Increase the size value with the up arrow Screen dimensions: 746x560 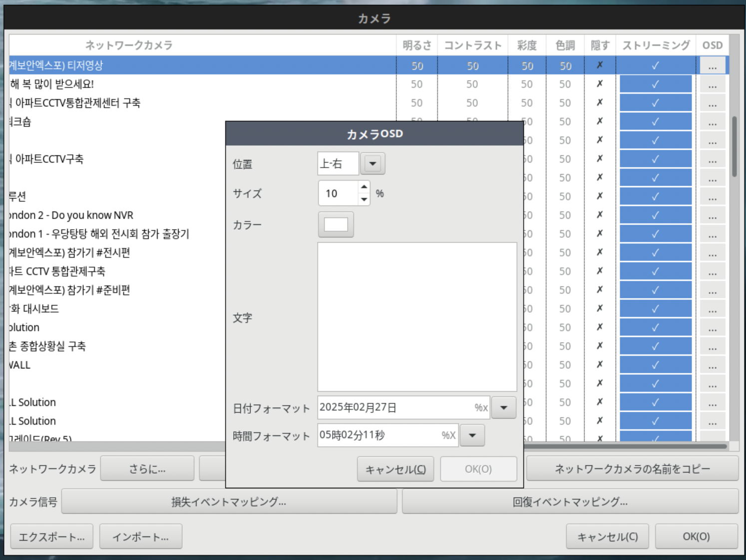point(364,187)
